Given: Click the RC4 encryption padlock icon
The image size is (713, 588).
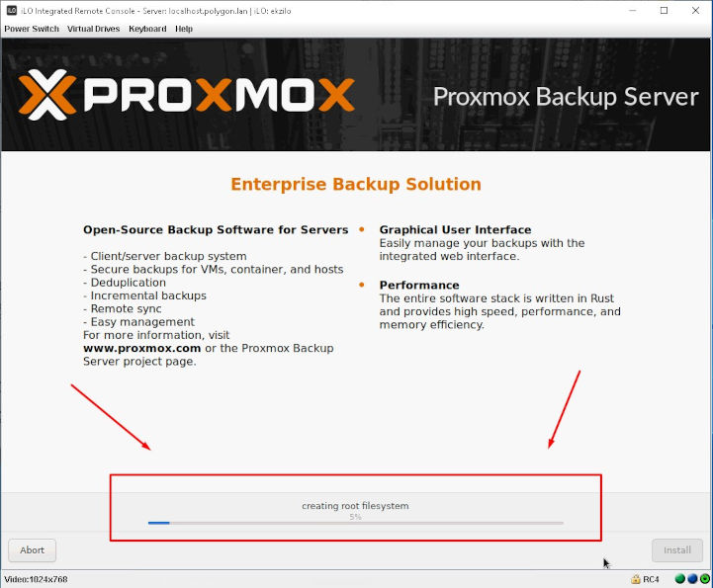Looking at the screenshot, I should [636, 579].
